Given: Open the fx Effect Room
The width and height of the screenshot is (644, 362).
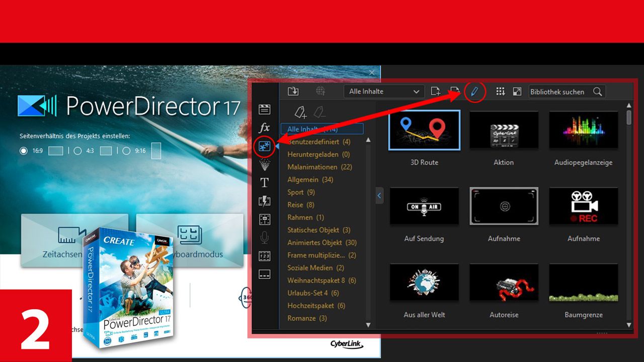Looking at the screenshot, I should (x=264, y=128).
